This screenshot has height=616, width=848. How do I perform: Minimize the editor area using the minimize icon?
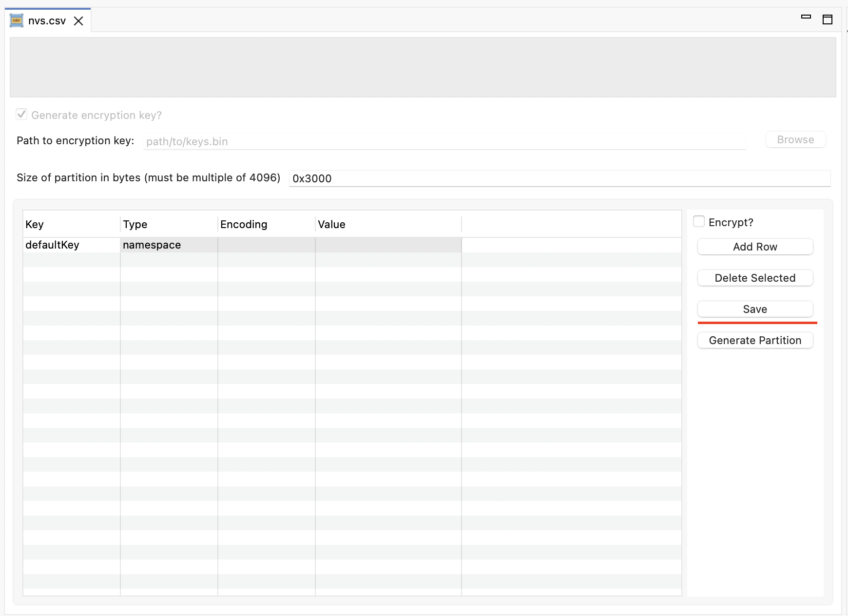click(x=806, y=16)
